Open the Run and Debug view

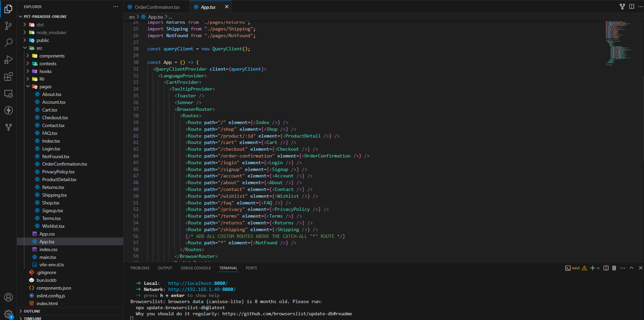click(8, 60)
